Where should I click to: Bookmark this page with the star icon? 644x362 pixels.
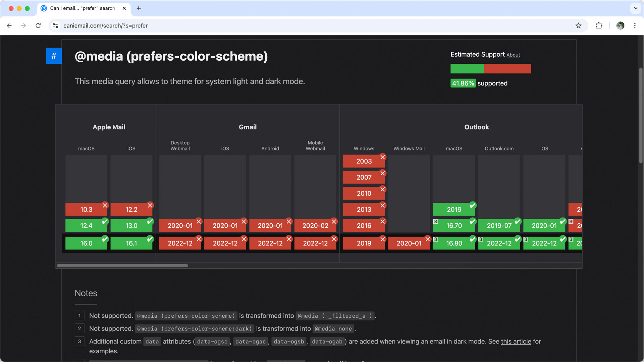578,26
